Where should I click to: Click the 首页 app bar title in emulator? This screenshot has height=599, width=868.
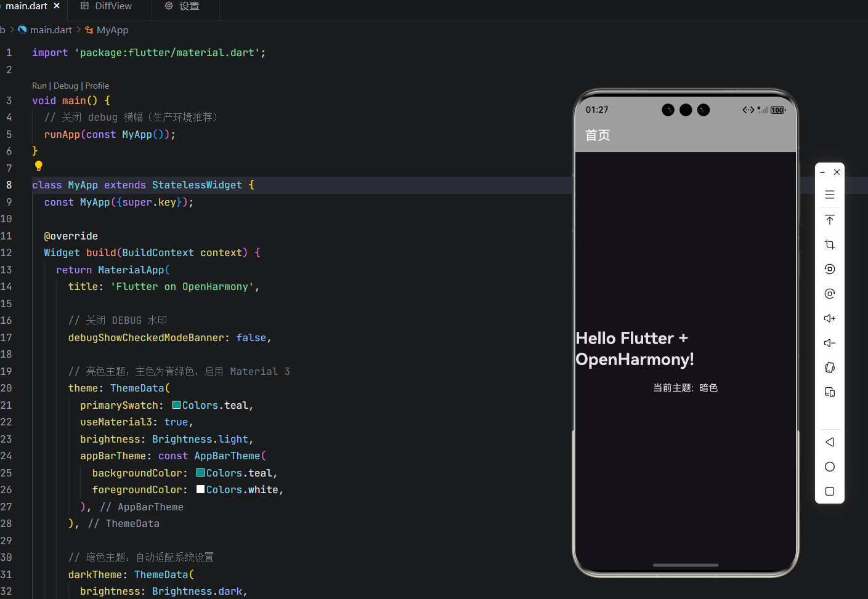pyautogui.click(x=598, y=135)
